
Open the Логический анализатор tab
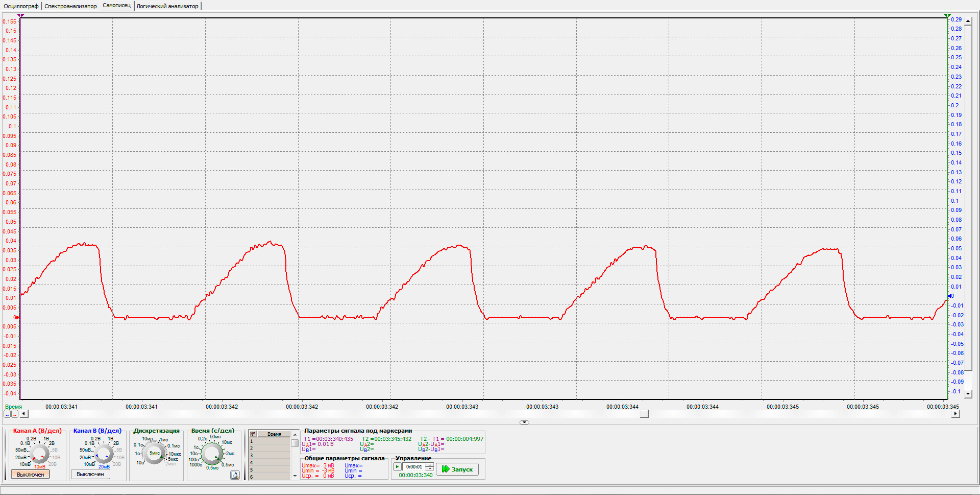pos(167,6)
